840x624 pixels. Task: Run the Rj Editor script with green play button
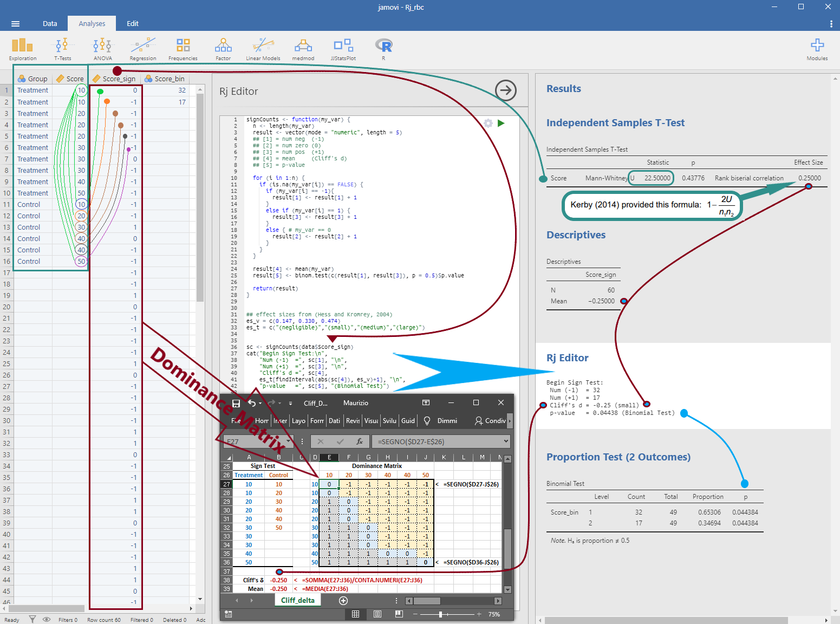point(501,123)
